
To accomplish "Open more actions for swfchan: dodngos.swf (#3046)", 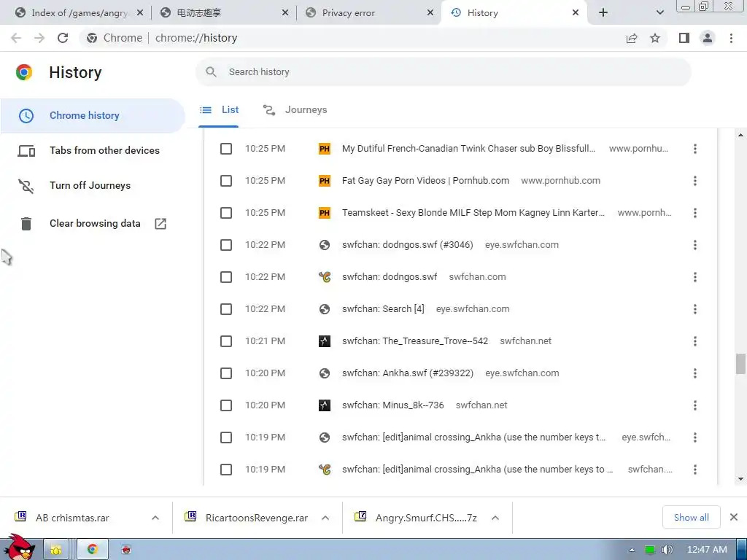I will click(695, 245).
